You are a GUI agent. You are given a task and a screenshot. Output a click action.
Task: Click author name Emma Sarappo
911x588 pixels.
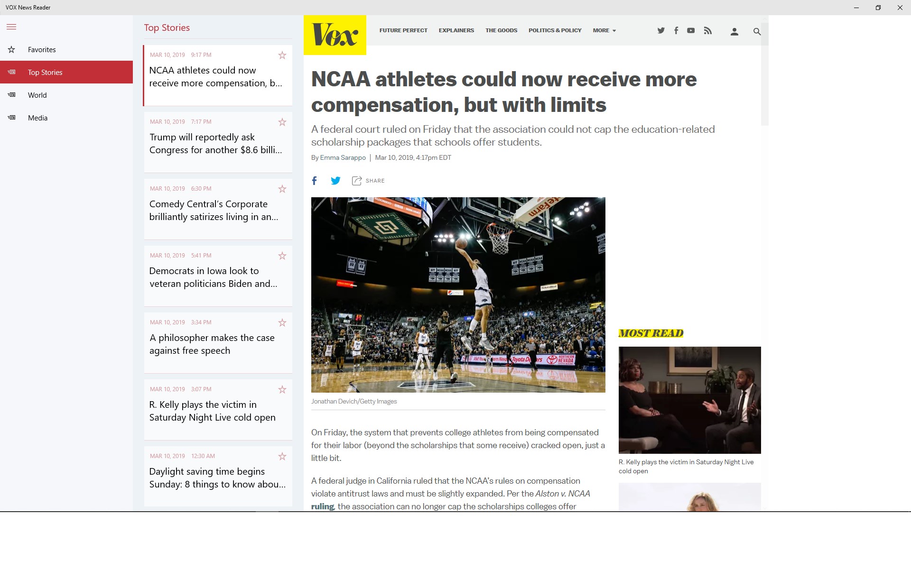pos(343,158)
